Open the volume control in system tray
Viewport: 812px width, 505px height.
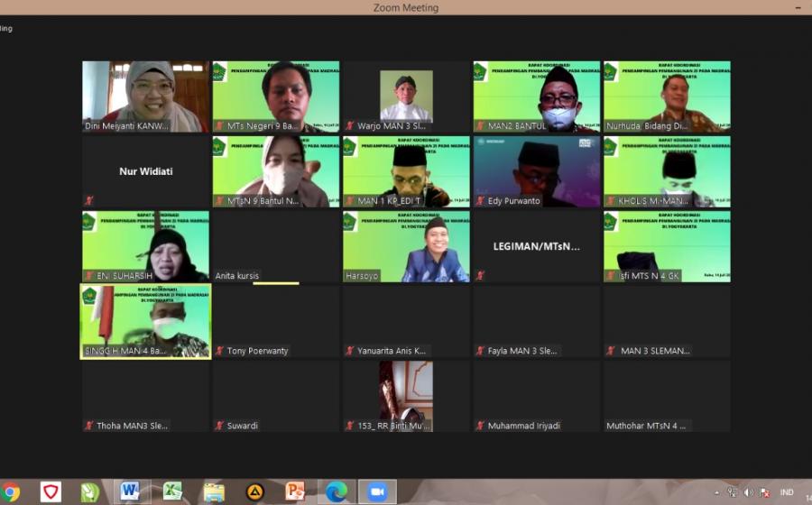point(748,492)
